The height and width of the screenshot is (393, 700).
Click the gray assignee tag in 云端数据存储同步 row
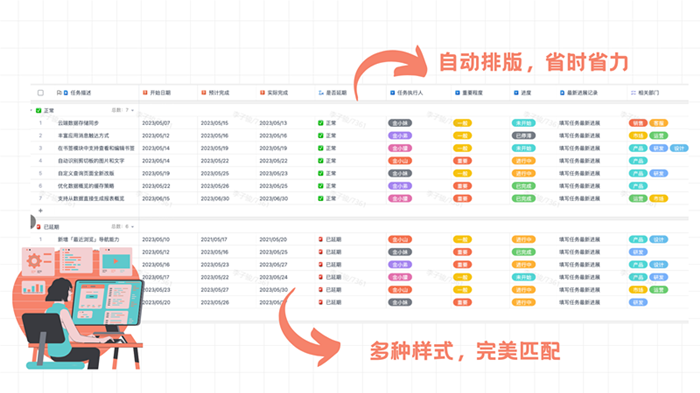[400, 123]
